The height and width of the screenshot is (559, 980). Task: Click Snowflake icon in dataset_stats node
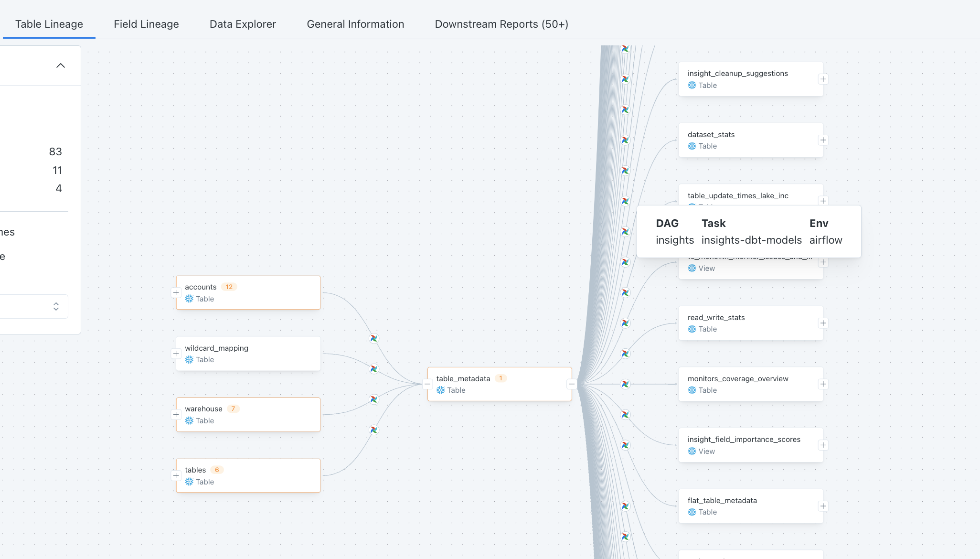[692, 146]
